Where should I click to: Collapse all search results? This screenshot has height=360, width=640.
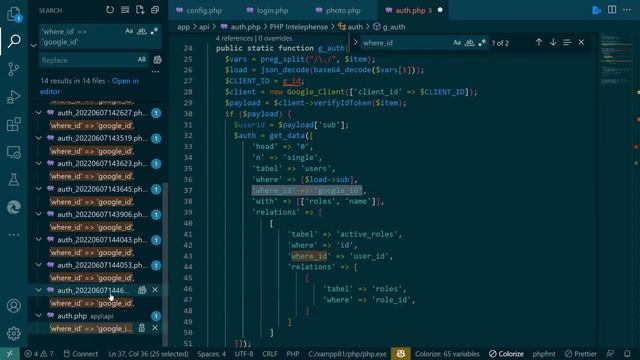tap(155, 10)
